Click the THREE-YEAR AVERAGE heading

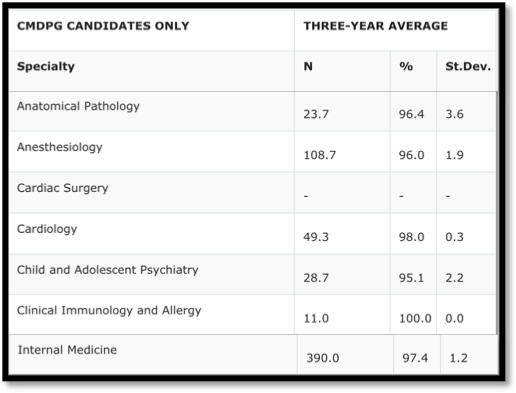(x=375, y=26)
